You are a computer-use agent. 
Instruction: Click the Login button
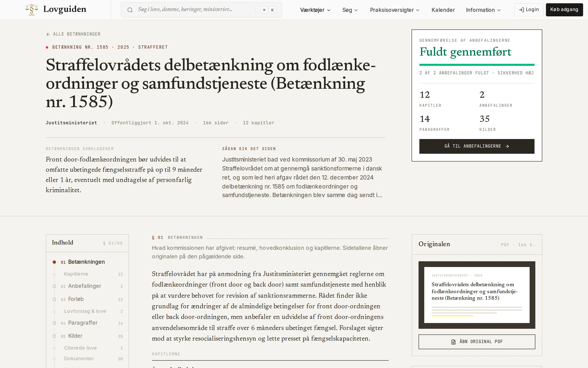click(x=528, y=10)
